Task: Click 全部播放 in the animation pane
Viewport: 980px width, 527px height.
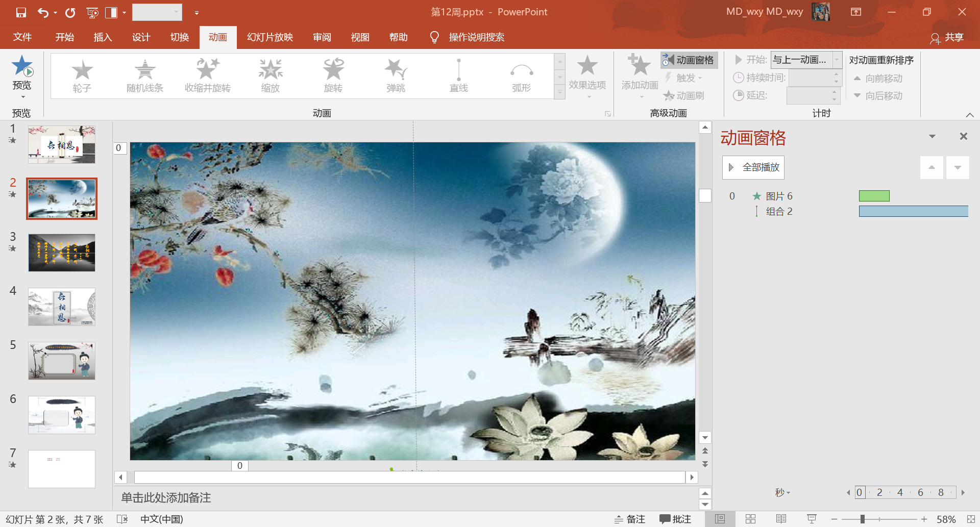Action: pos(753,167)
